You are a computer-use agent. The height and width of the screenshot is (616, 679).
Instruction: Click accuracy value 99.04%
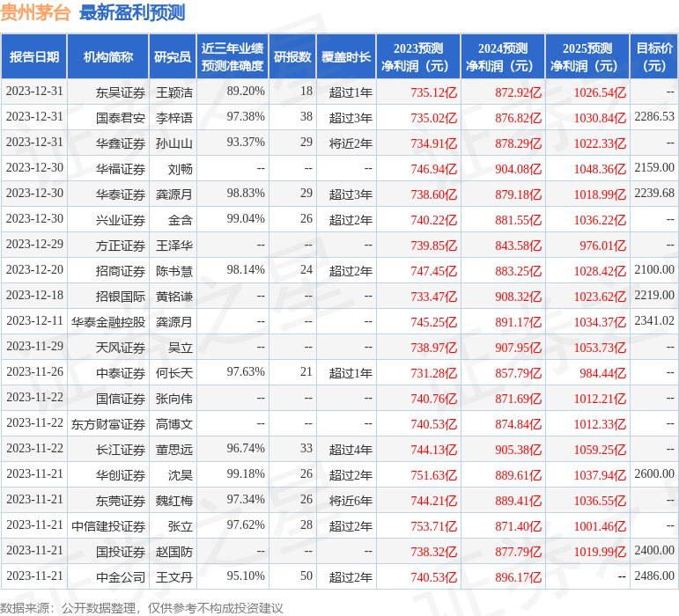[x=246, y=218]
